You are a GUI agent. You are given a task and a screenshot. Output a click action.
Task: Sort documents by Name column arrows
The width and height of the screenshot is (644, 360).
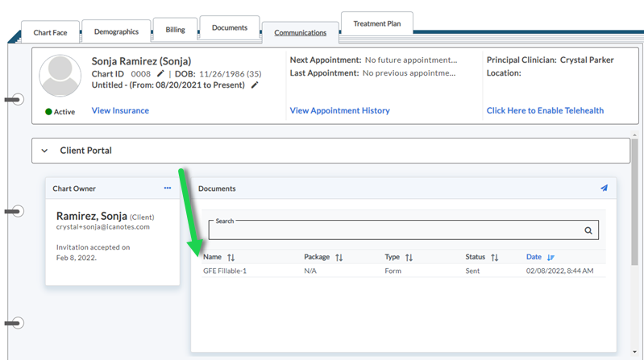(x=231, y=258)
